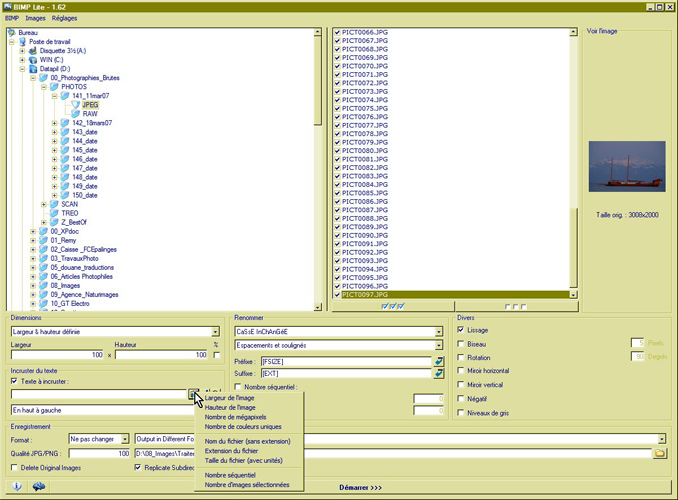Image resolution: width=678 pixels, height=500 pixels.
Task: Select 'Taille du fichier (avec unités)' menu entry
Action: click(x=244, y=458)
